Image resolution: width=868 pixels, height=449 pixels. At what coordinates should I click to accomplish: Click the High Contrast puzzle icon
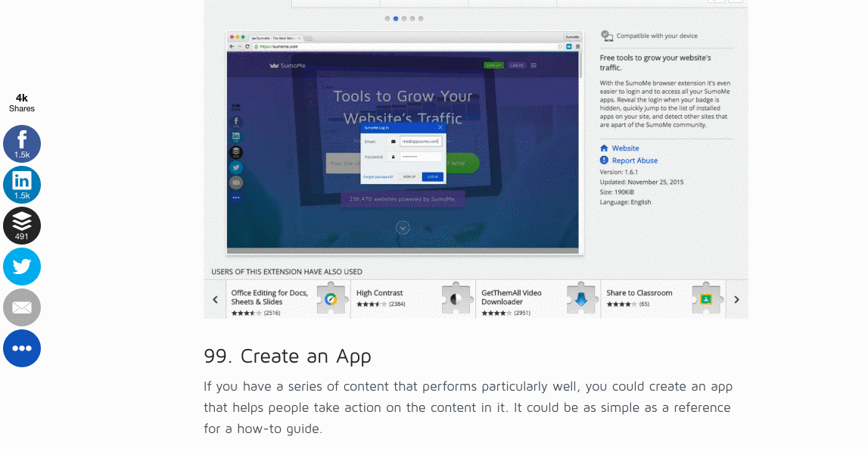point(456,299)
